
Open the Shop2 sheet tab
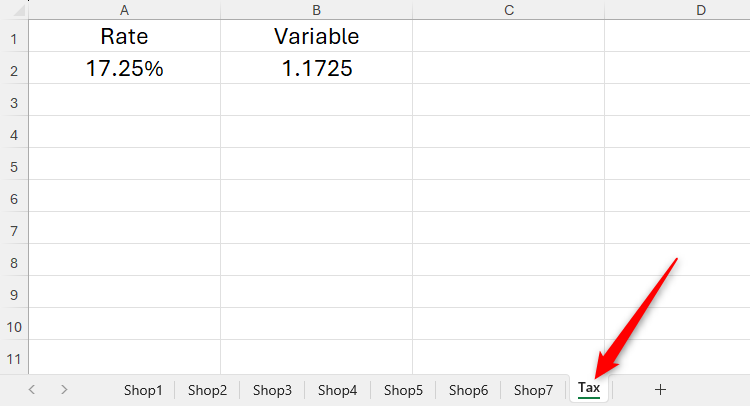208,390
